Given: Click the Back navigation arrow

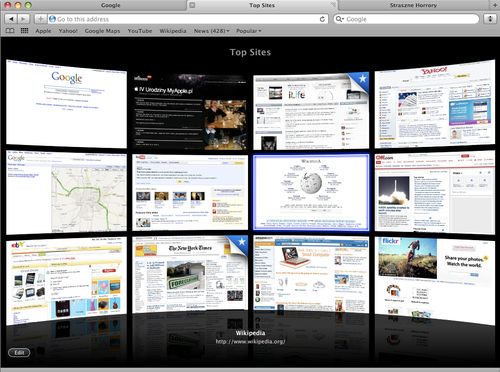Looking at the screenshot, I should point(11,19).
